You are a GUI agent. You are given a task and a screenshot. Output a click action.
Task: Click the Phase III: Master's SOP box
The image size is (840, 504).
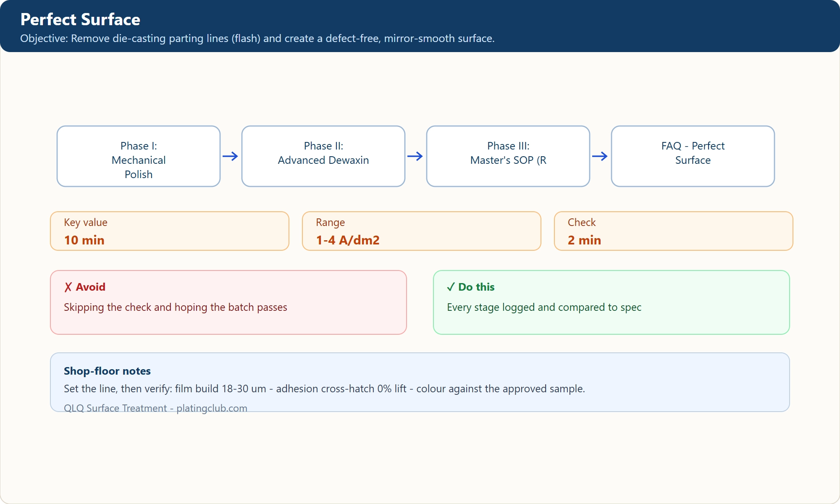pyautogui.click(x=508, y=156)
